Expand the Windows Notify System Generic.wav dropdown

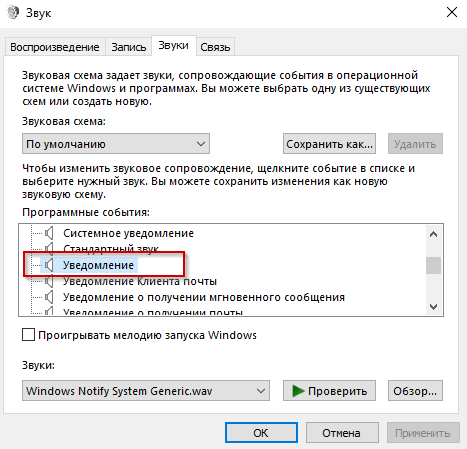146,391
